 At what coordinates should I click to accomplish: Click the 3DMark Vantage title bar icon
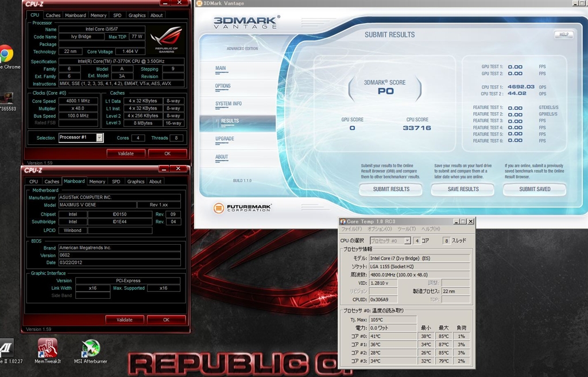point(199,3)
